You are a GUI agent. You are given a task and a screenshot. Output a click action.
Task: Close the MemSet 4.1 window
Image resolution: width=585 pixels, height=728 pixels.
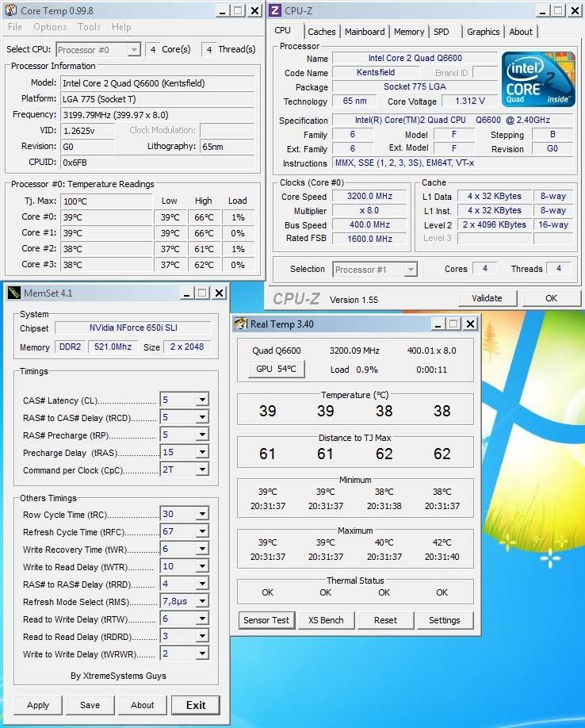coord(219,293)
